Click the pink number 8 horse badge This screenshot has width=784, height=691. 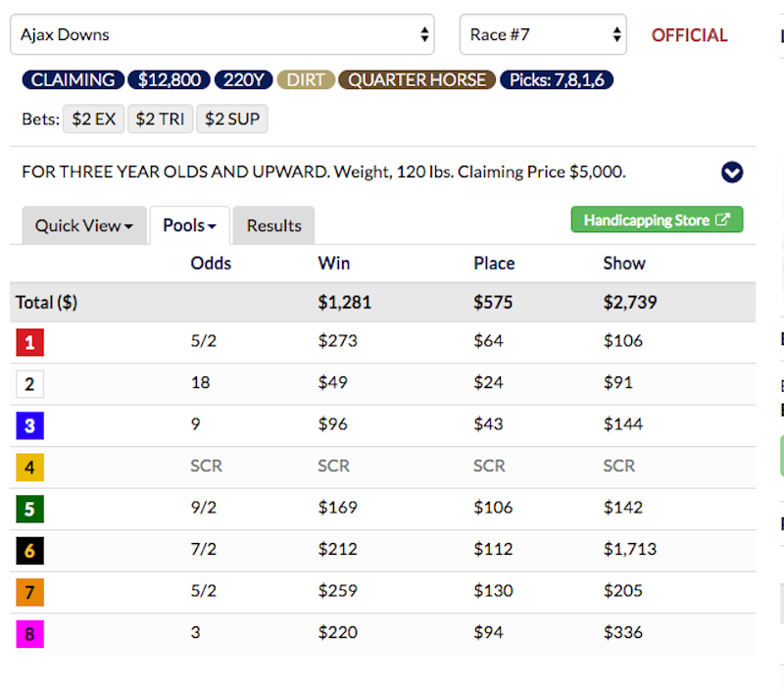(x=29, y=634)
